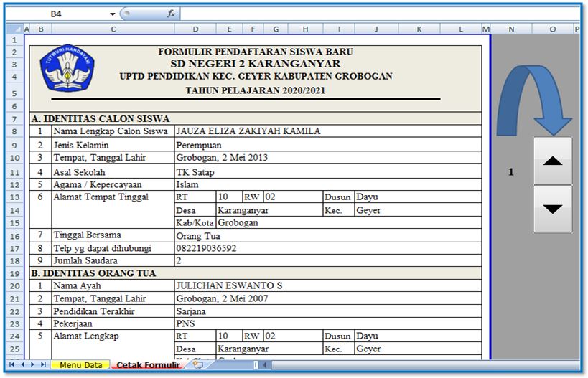This screenshot has height=378, width=588.
Task: Click the horizontal scrollbar track
Action: 425,364
